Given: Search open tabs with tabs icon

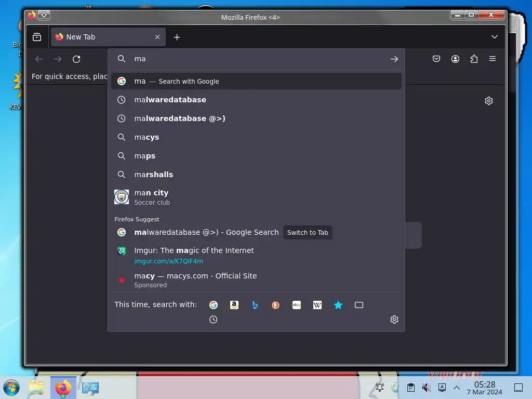Looking at the screenshot, I should 359,305.
